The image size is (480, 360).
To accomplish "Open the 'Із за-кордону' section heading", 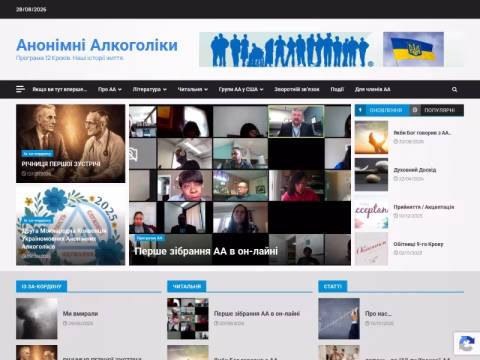I will click(41, 286).
